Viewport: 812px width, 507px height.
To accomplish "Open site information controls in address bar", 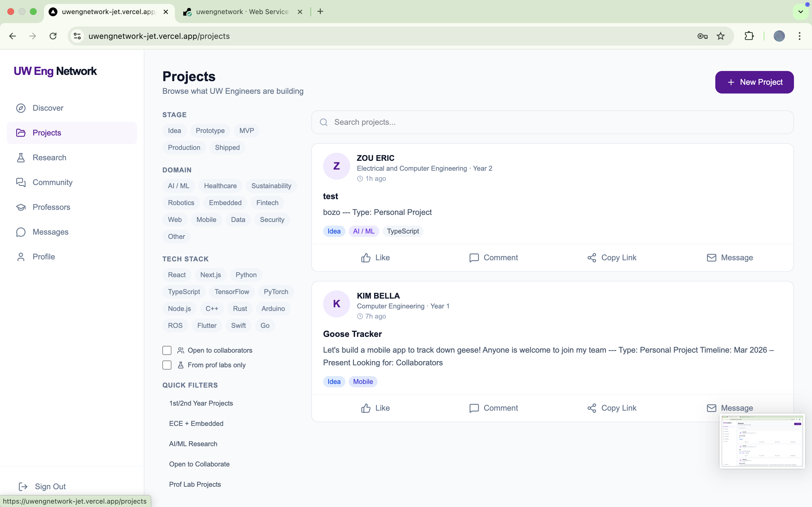I will (x=78, y=36).
